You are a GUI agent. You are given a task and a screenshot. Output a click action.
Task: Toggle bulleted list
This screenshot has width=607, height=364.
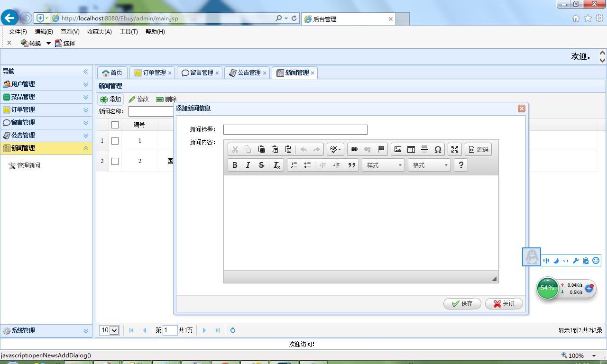307,165
